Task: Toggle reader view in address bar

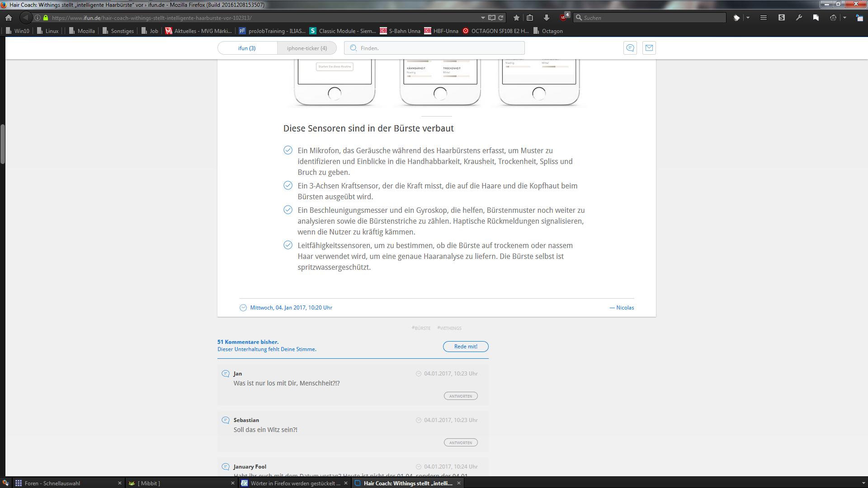Action: (x=492, y=18)
